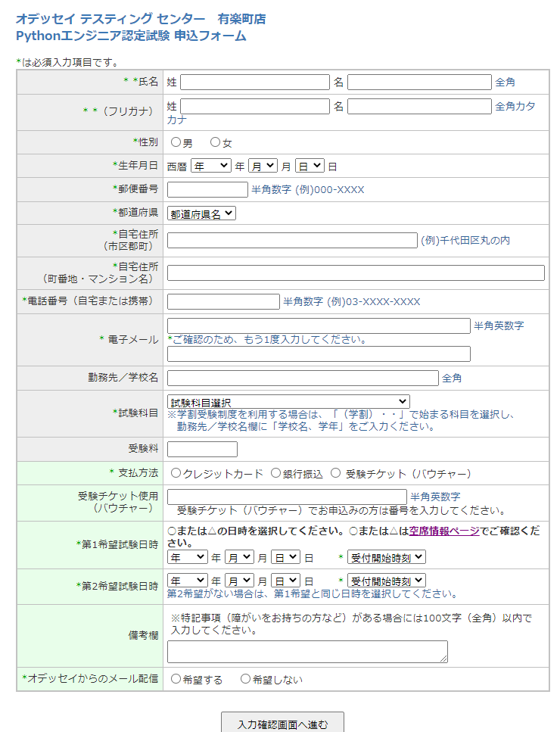Click the '*は必須入力項目です。' note

tap(69, 63)
